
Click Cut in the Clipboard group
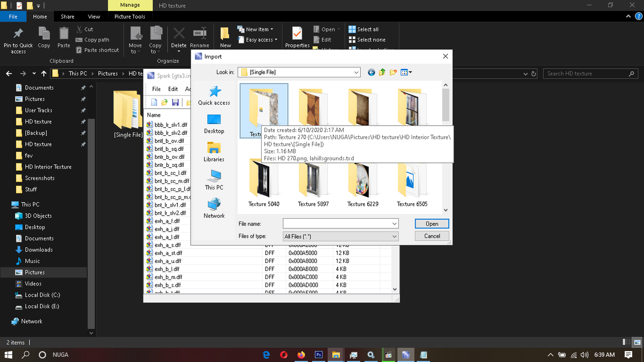85,29
